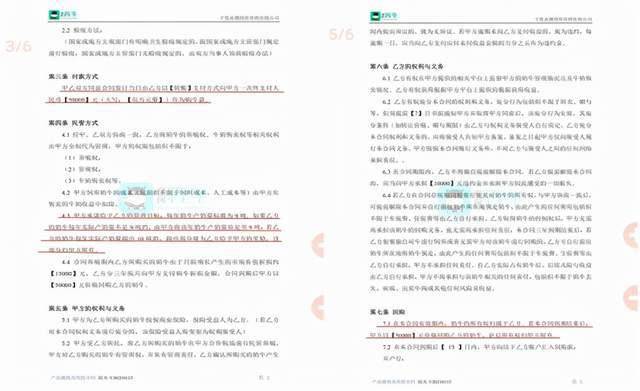This screenshot has width=640, height=391.
Task: Click the '第三条 付款方式' heading
Action: (73, 76)
